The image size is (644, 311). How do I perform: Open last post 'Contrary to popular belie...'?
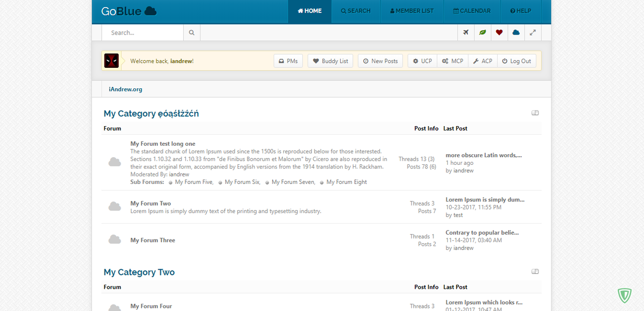[482, 233]
